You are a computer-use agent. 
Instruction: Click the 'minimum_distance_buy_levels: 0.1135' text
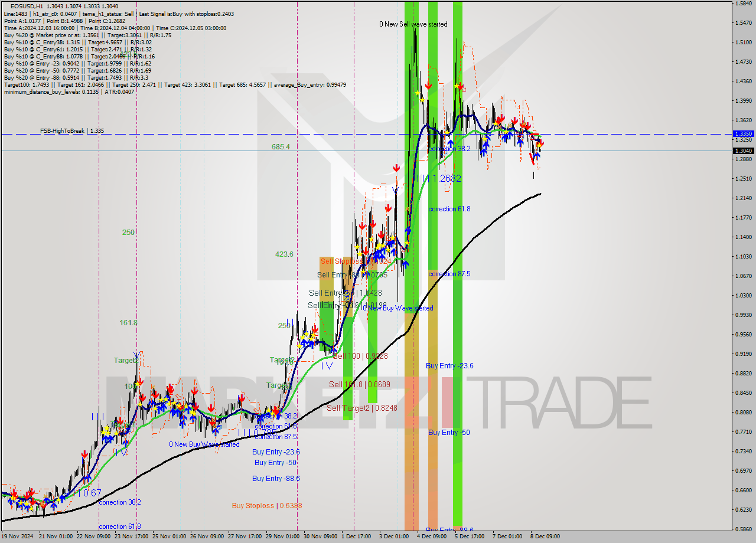[x=51, y=91]
